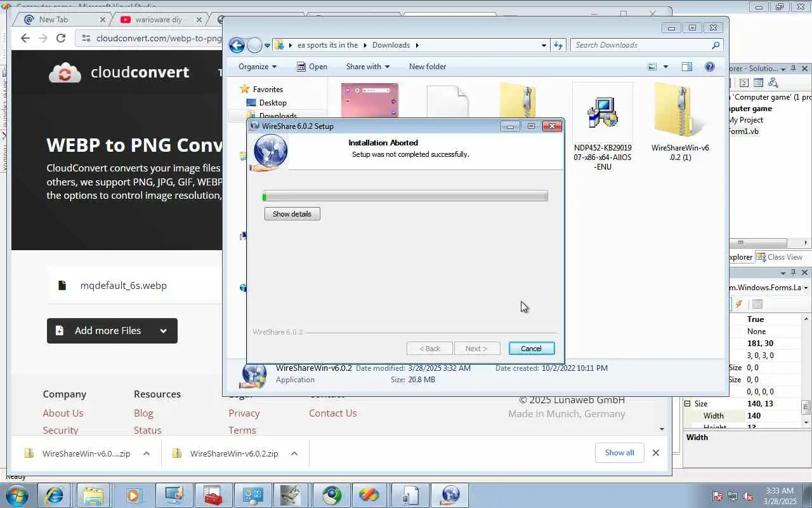Show Events via lightning icon in Properties panel

[739, 304]
